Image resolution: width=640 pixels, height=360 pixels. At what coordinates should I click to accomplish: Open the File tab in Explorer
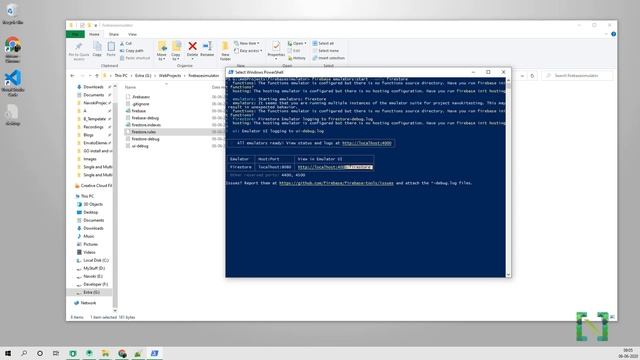click(75, 34)
